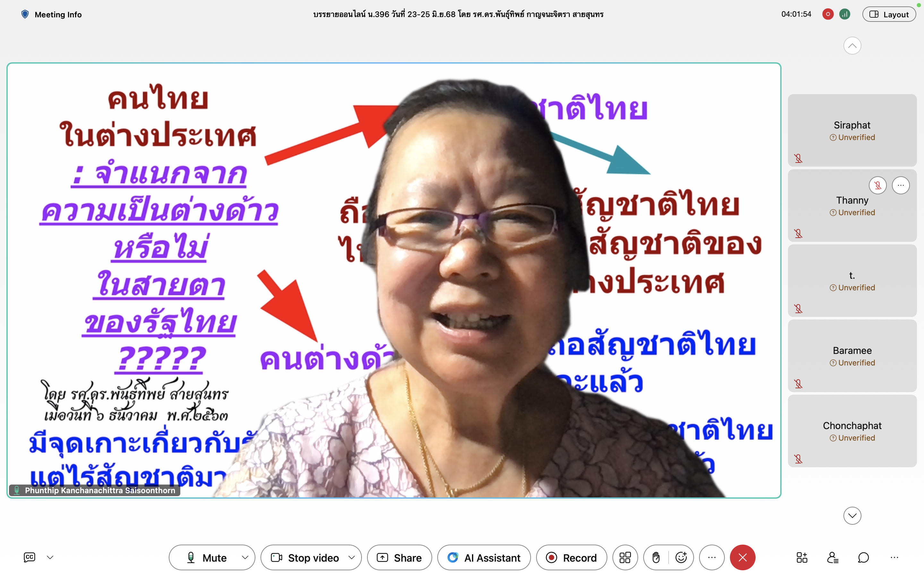Click muted mic icon on Siraphat's tile
This screenshot has width=924, height=578.
click(798, 158)
